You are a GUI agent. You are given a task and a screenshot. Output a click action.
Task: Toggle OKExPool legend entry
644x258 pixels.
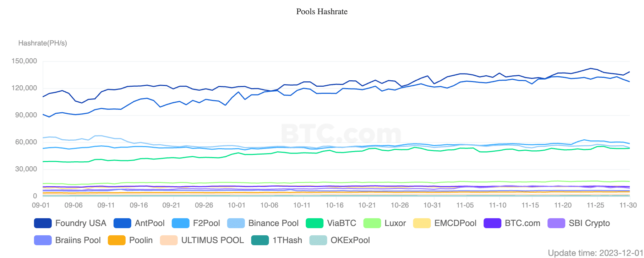pyautogui.click(x=318, y=240)
